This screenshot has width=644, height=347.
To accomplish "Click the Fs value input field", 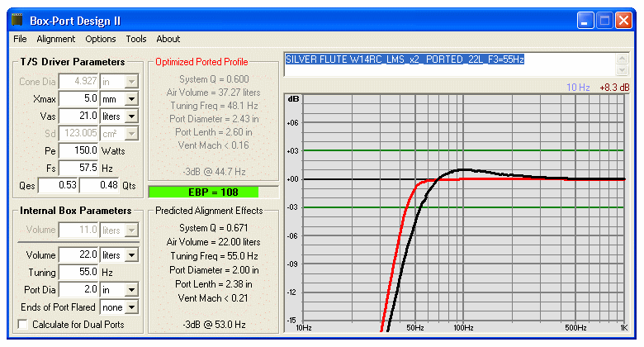I will (78, 168).
